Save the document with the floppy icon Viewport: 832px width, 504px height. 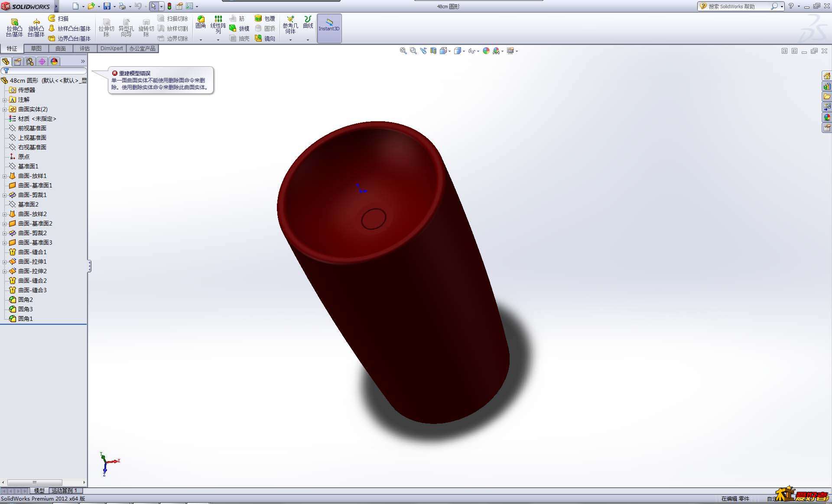pos(107,6)
